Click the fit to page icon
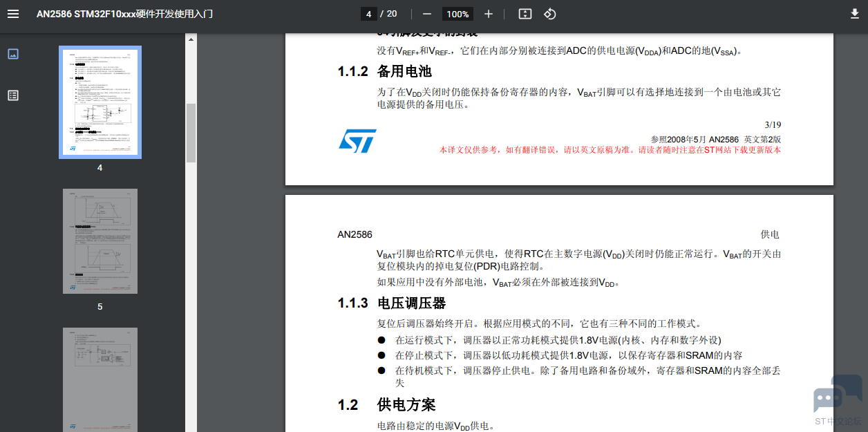868x432 pixels. [x=525, y=14]
